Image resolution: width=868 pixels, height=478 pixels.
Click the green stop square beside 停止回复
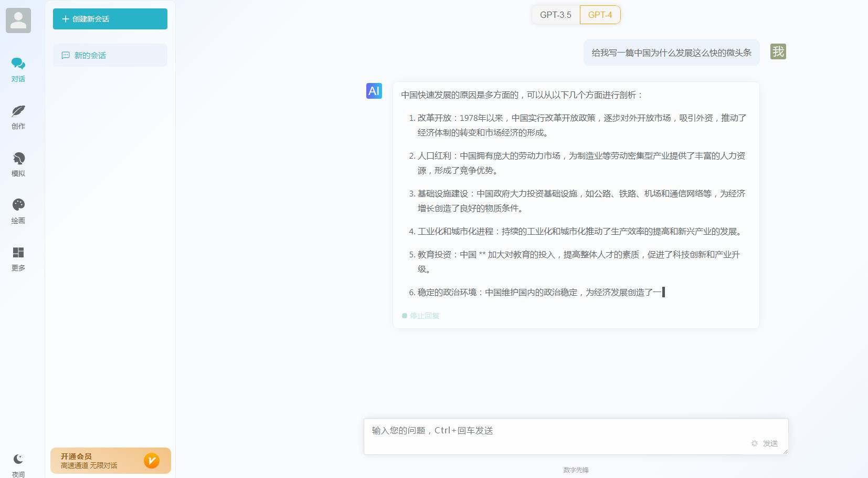[x=405, y=316]
